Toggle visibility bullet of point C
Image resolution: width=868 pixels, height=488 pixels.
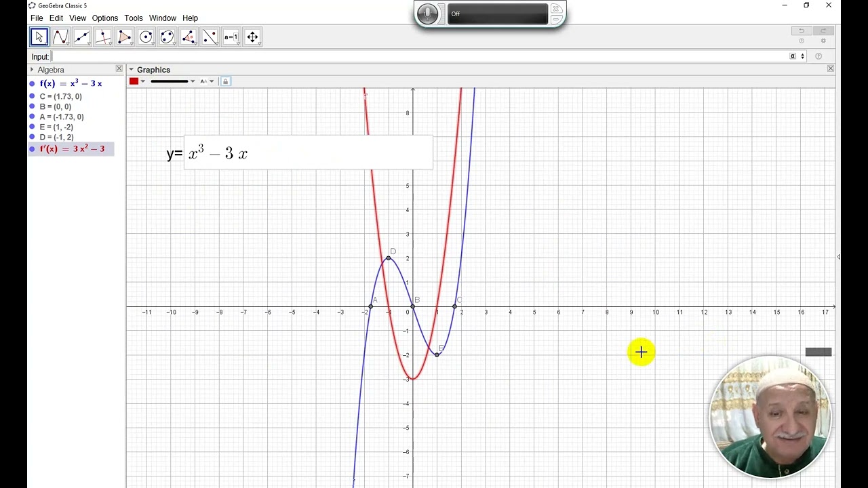pos(32,96)
